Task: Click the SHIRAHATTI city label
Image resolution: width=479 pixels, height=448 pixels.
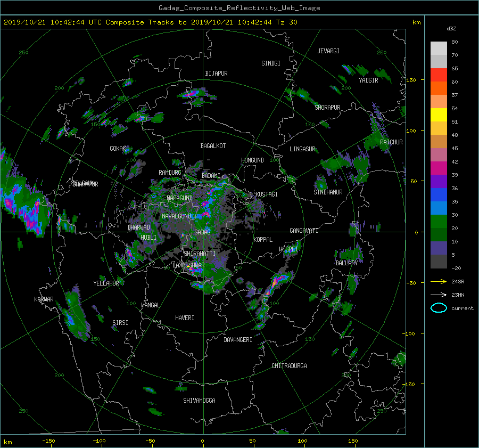Action: click(200, 253)
